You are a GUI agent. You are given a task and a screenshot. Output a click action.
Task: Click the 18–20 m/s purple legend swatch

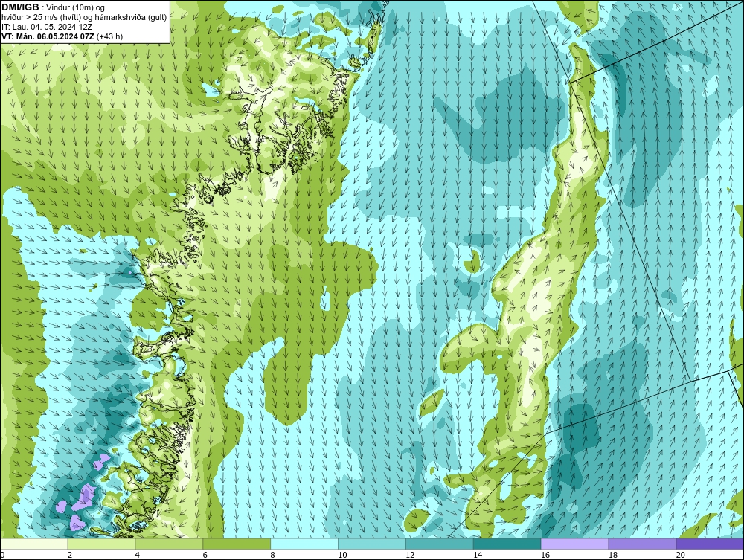pyautogui.click(x=643, y=544)
